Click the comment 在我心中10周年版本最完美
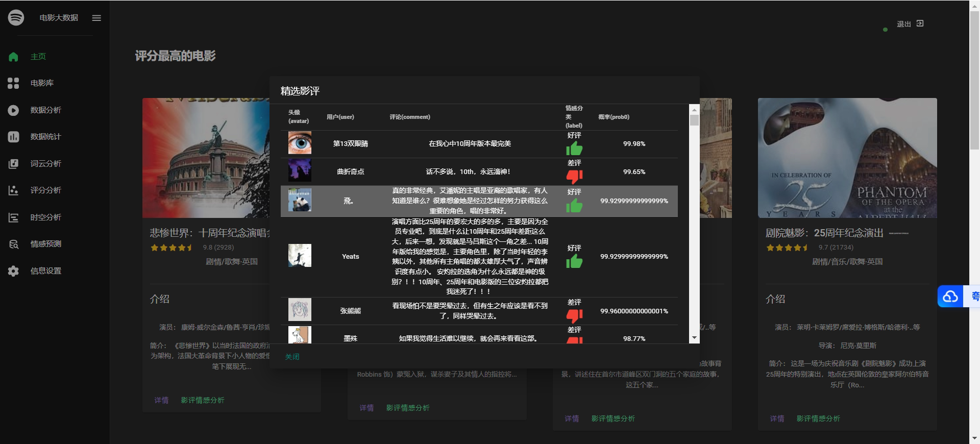Screen dimensions: 980x444 coord(470,144)
